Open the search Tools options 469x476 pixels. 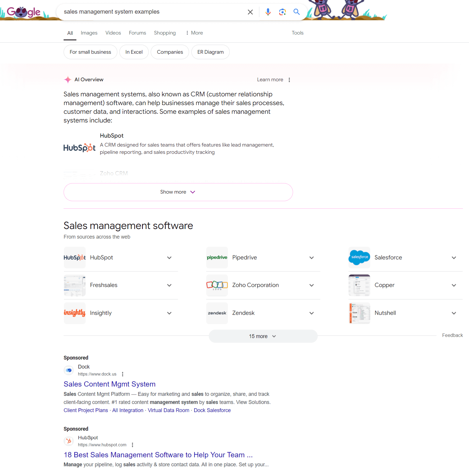pos(298,33)
